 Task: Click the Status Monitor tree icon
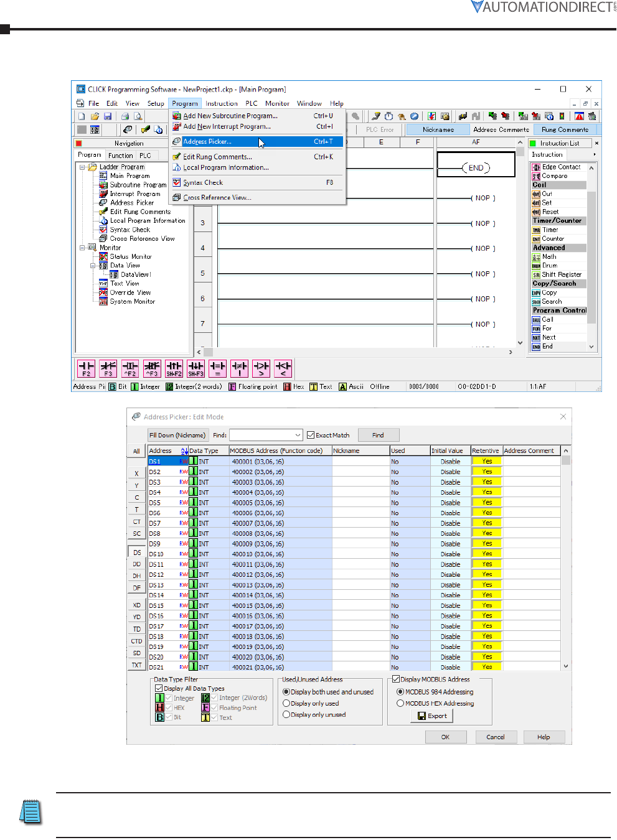pos(103,256)
